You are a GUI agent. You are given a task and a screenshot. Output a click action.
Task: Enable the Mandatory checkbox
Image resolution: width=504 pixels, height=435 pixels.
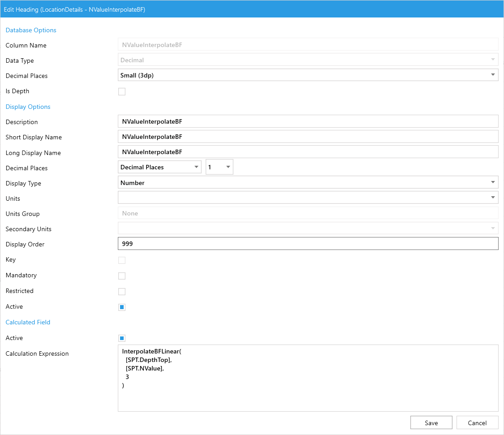tap(122, 276)
